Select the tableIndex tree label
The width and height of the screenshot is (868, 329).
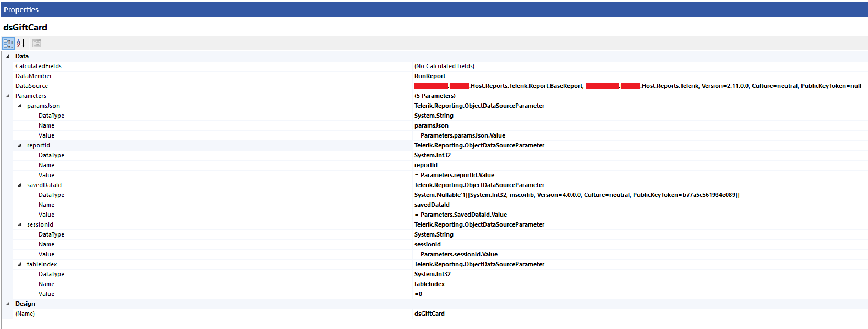point(42,264)
